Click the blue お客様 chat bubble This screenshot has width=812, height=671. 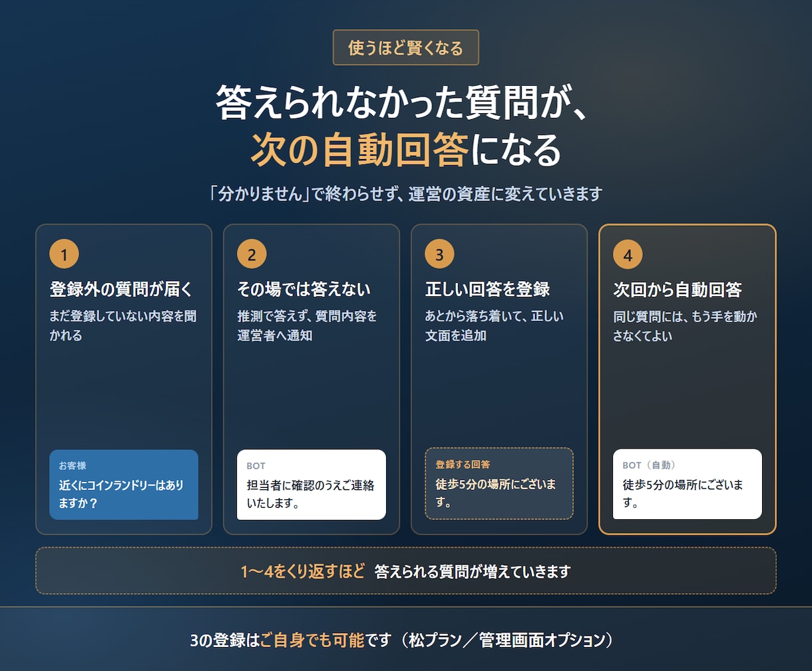pos(124,485)
